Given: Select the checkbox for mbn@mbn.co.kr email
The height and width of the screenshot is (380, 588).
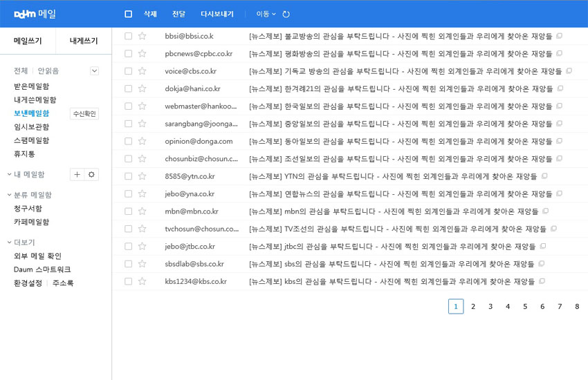Looking at the screenshot, I should pyautogui.click(x=128, y=211).
